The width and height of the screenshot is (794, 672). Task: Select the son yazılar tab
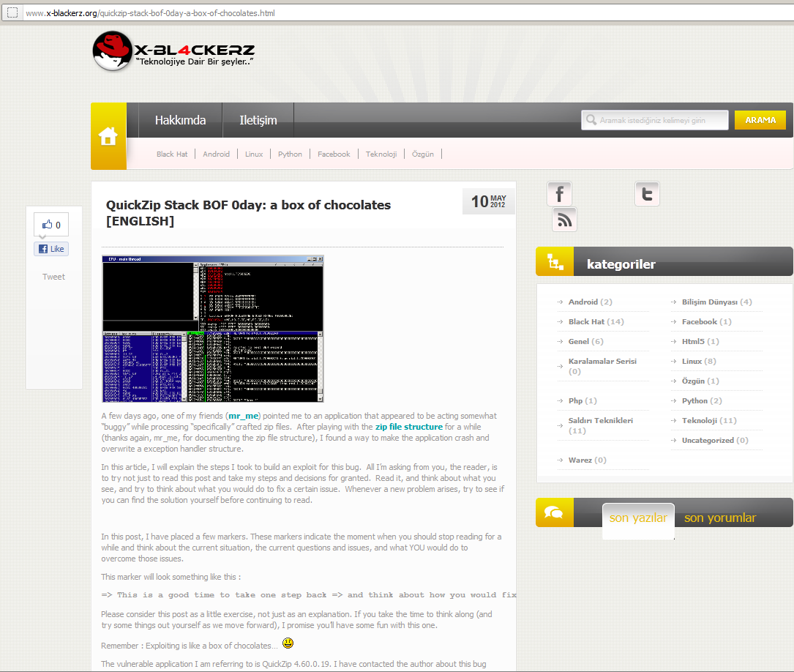638,518
